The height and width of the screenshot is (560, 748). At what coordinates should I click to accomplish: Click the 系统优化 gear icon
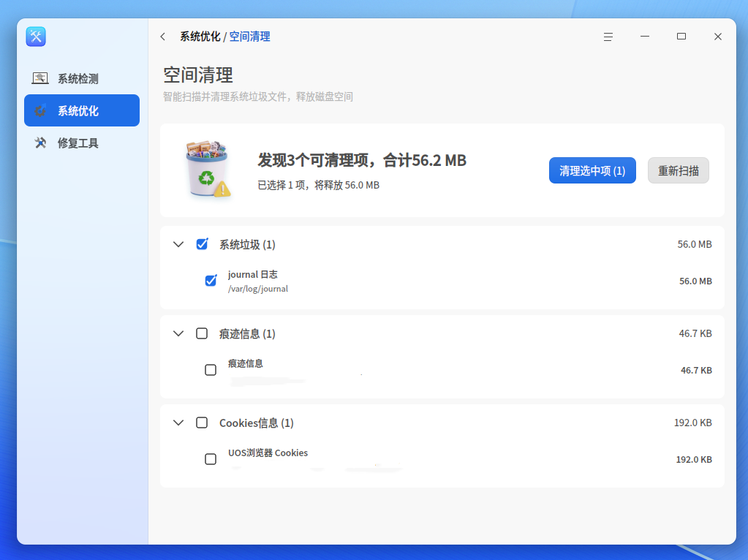pos(40,110)
